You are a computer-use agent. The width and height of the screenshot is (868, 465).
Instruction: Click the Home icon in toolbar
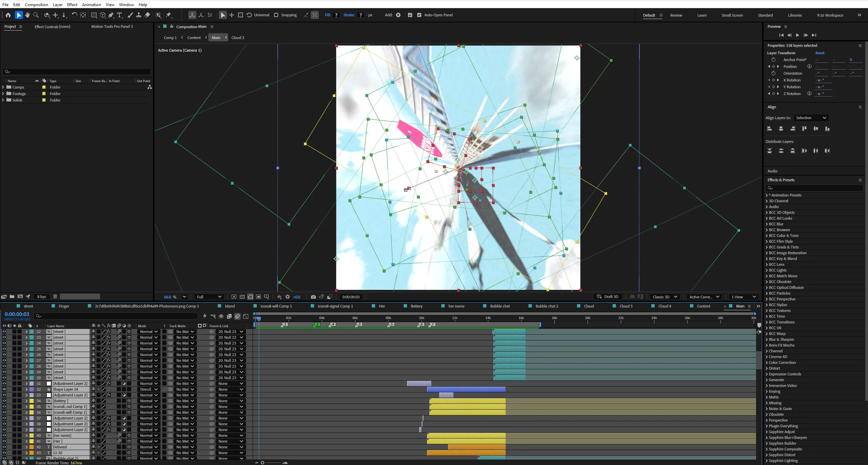[8, 15]
